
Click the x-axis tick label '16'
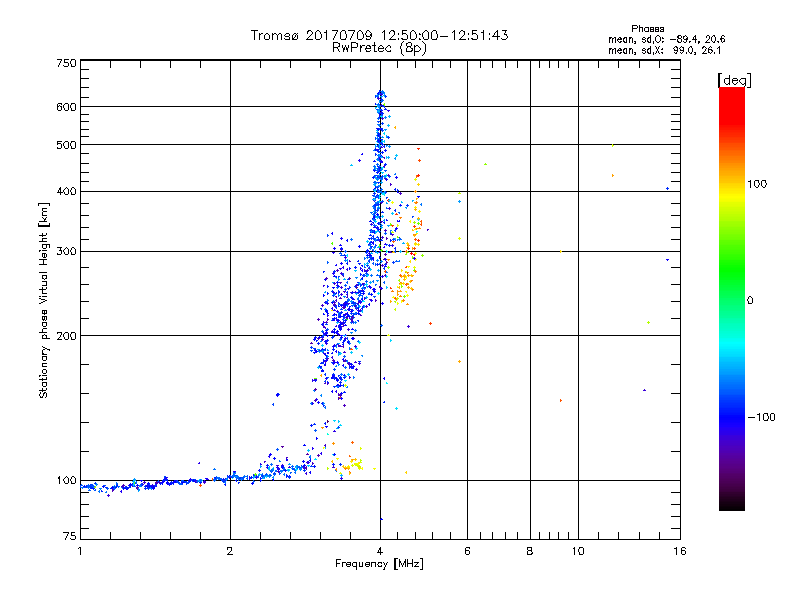coord(680,551)
